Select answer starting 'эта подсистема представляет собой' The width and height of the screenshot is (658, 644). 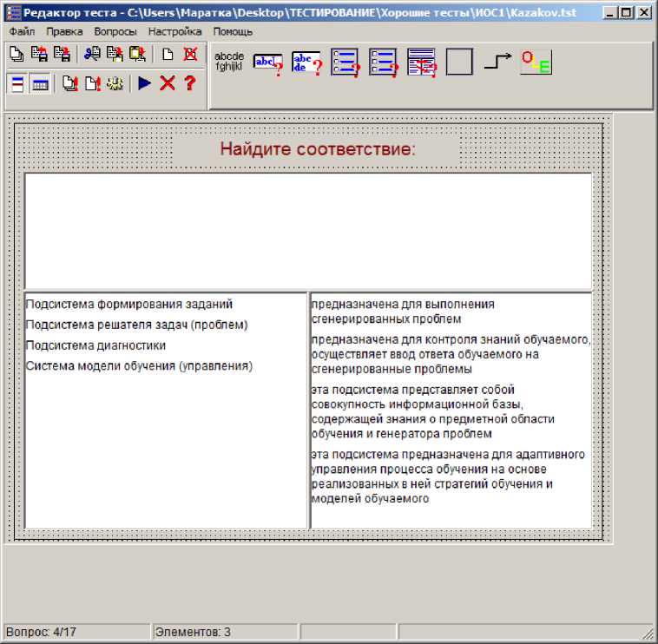(432, 411)
